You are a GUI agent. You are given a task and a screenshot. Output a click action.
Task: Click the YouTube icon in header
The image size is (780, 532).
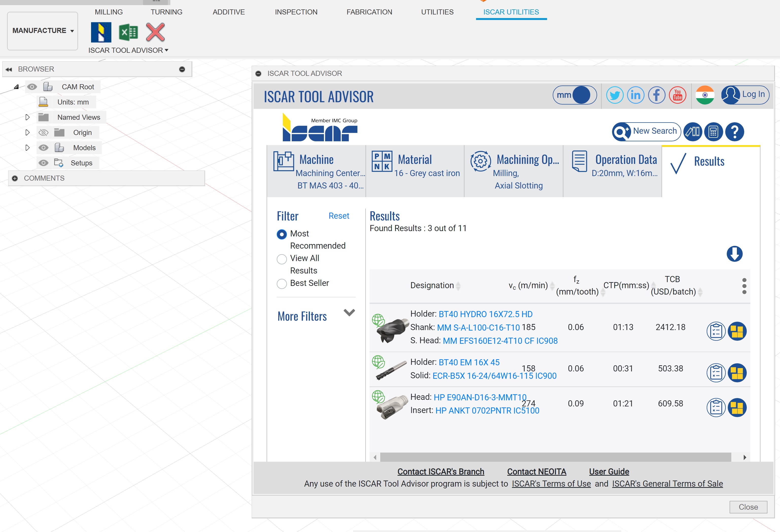[678, 95]
